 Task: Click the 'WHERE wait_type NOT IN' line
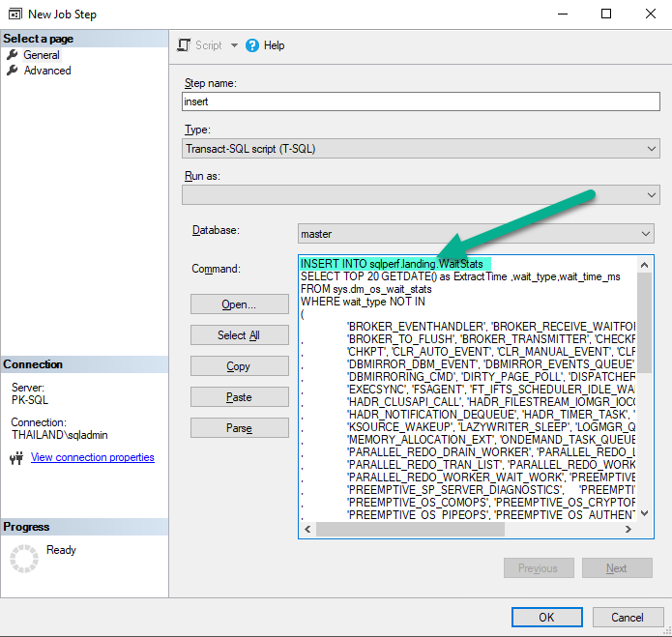[363, 302]
